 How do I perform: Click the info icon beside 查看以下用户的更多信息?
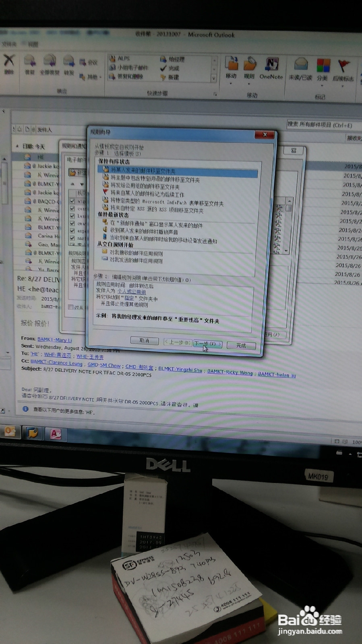(x=26, y=409)
